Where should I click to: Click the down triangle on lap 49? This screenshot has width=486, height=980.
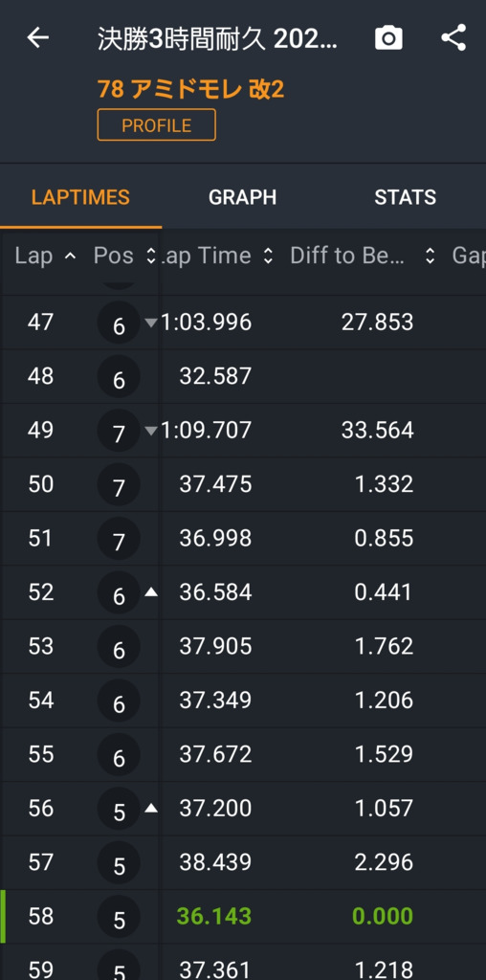150,430
